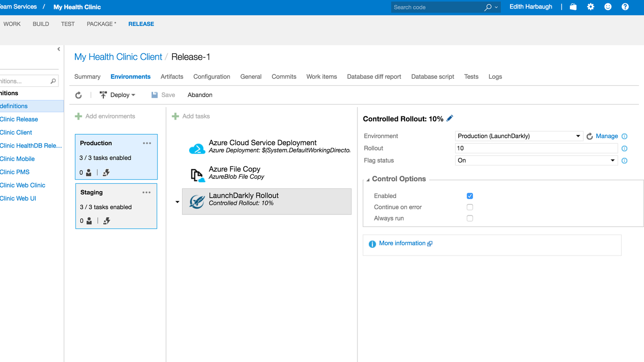Click the Azure Cloud Service Deployment icon
The width and height of the screenshot is (644, 362).
[x=197, y=149]
